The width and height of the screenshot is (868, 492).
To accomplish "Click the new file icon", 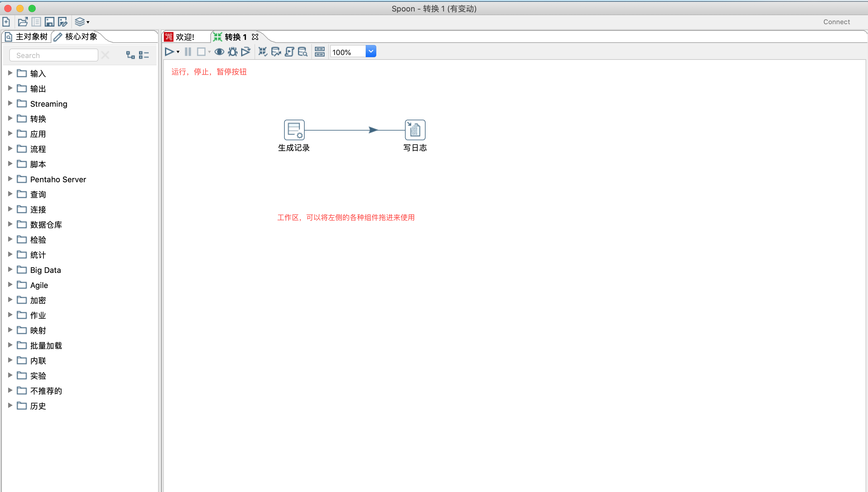I will tap(6, 22).
